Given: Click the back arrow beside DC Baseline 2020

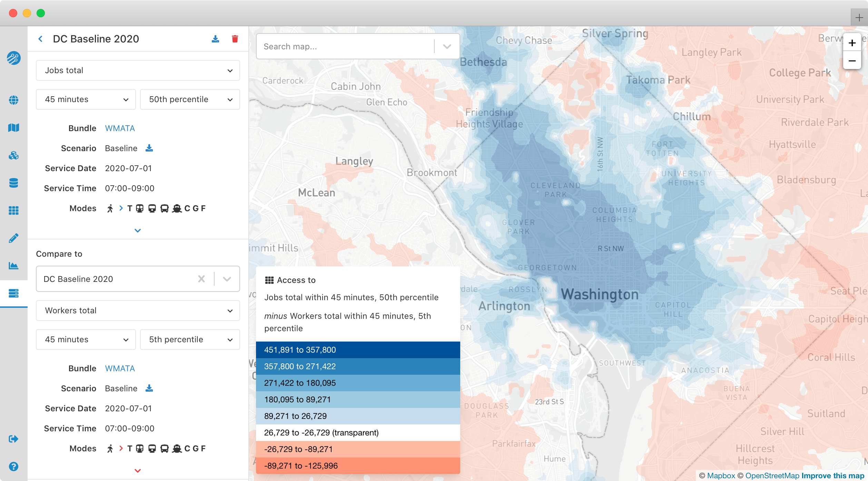Looking at the screenshot, I should (41, 39).
